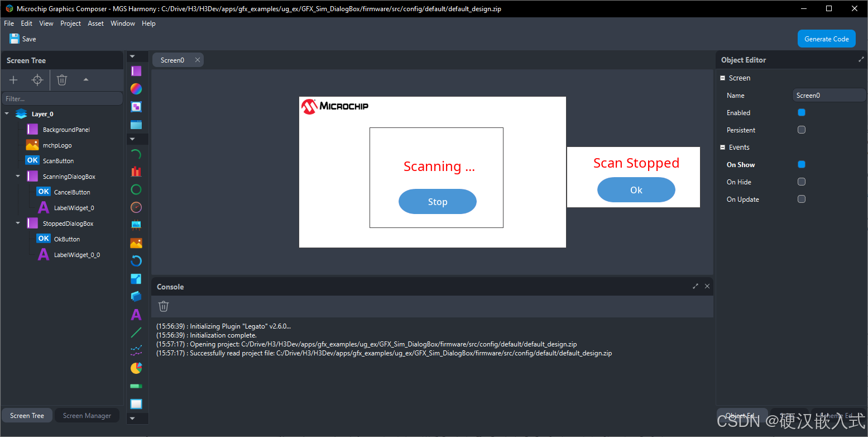Screen dimensions: 868x437
Task: Click the floppy disk Save icon
Action: [x=15, y=39]
